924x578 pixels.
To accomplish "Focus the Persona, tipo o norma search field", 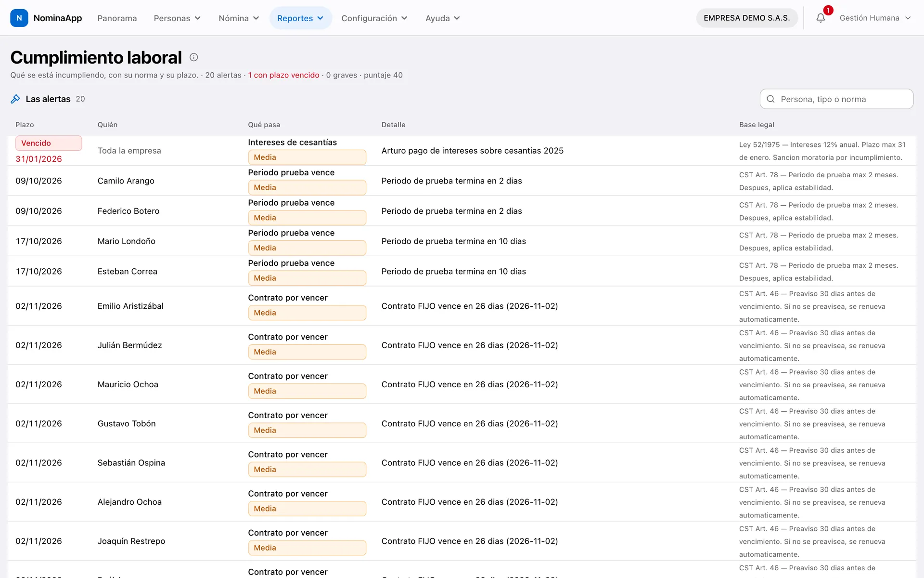I will pos(836,99).
